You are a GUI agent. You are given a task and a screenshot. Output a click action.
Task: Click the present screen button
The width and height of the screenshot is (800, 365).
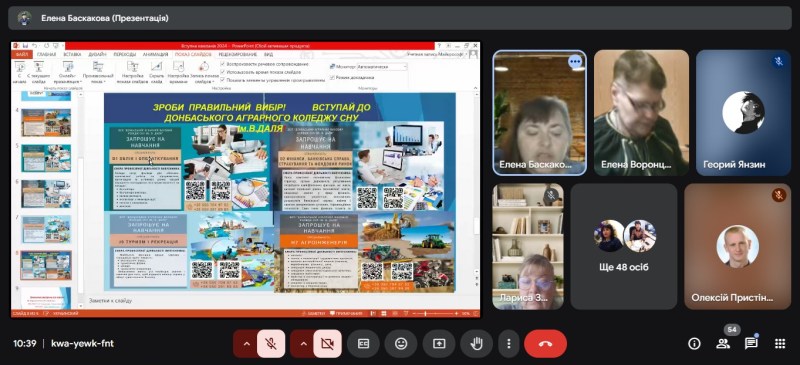pyautogui.click(x=439, y=344)
